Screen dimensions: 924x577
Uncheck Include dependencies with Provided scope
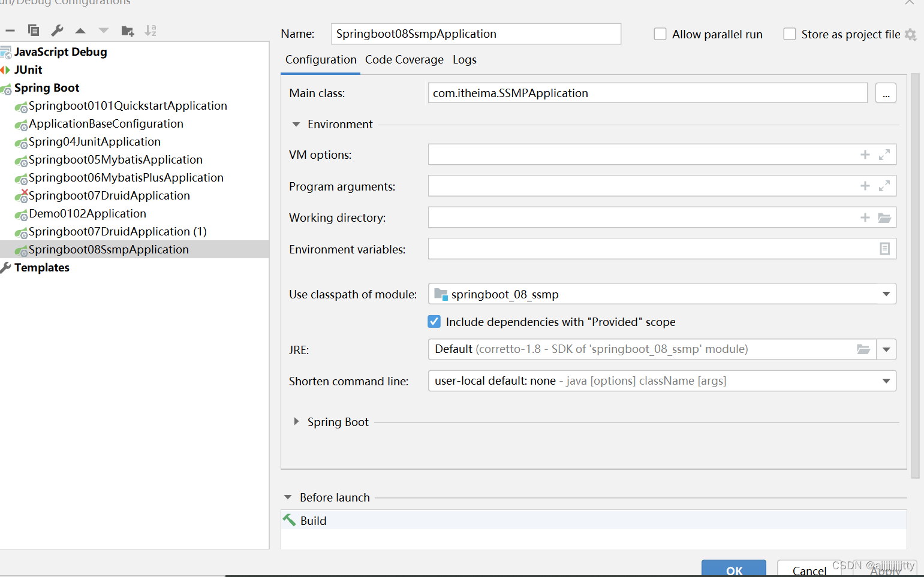(x=434, y=321)
